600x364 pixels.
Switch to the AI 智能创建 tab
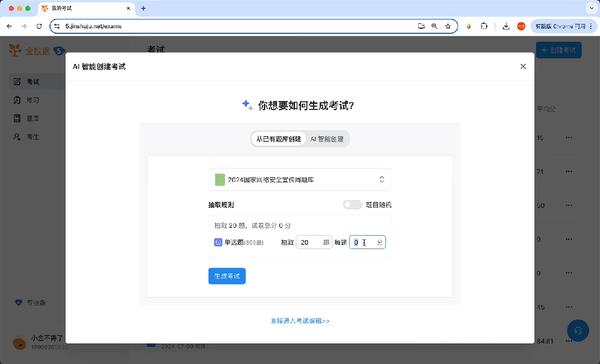point(327,139)
